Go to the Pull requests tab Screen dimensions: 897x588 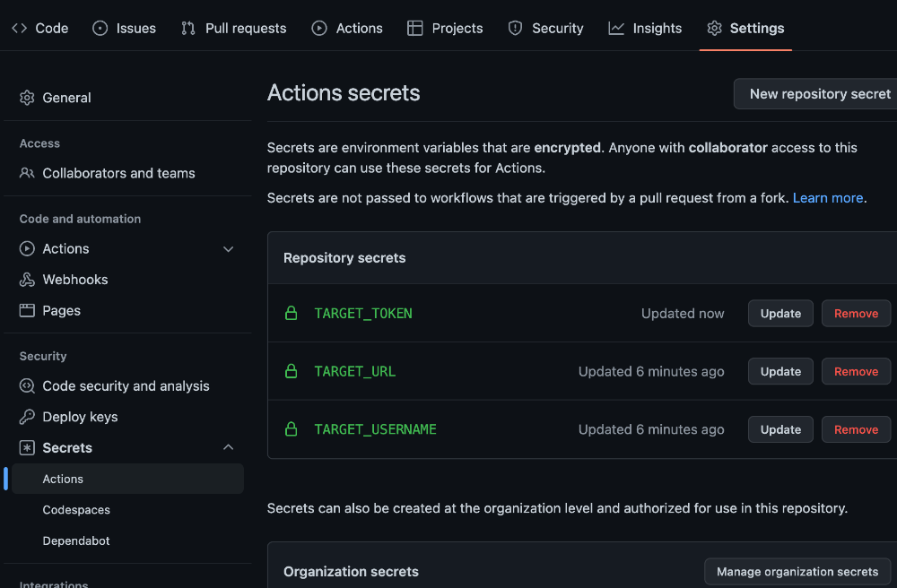pyautogui.click(x=234, y=28)
